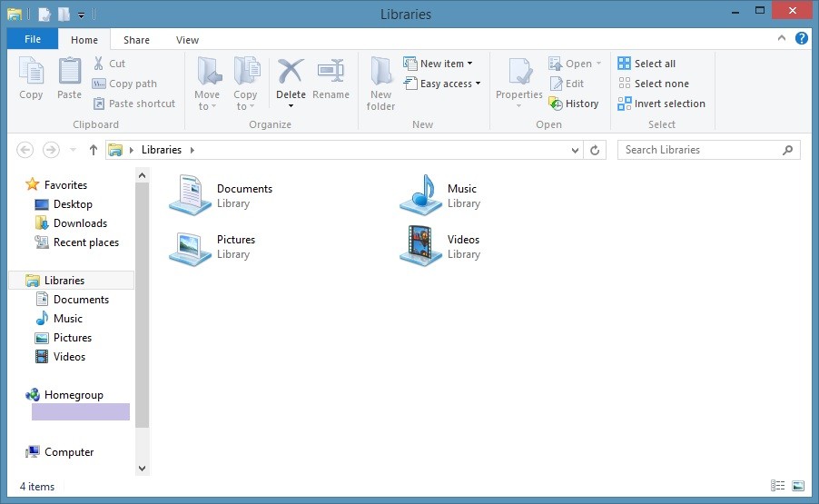Open the Documents library icon
Screen dimensions: 819x504
[191, 195]
